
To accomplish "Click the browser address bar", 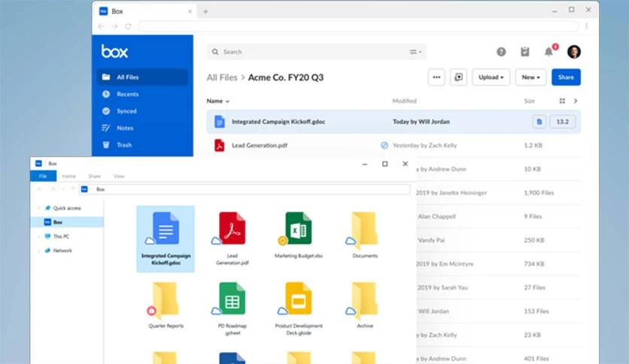I will click(358, 26).
